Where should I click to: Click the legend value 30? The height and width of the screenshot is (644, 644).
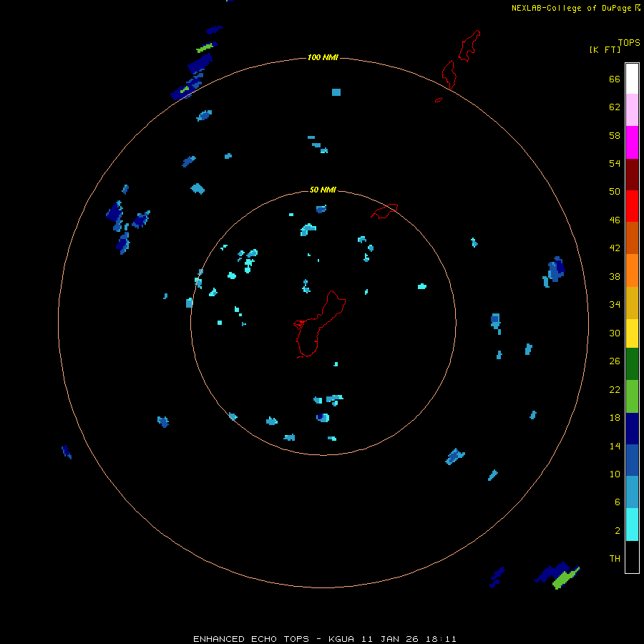click(615, 333)
